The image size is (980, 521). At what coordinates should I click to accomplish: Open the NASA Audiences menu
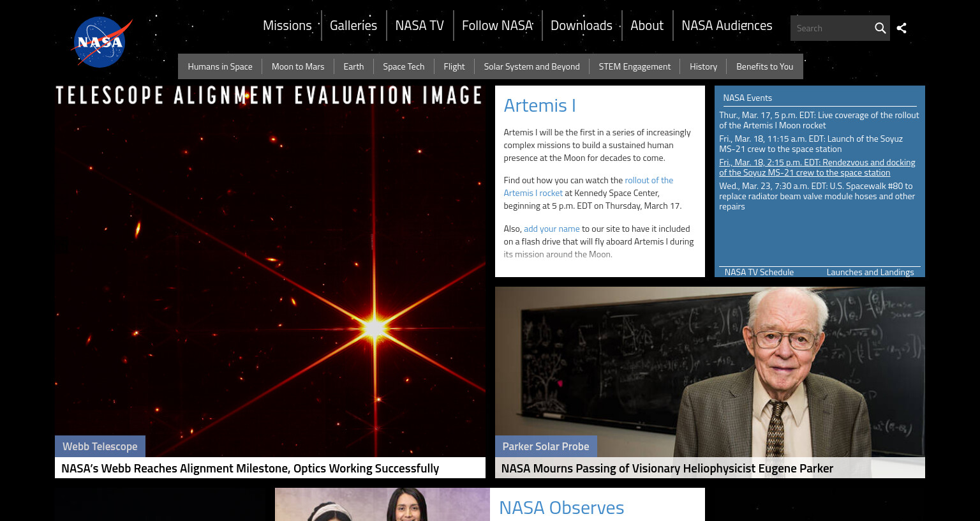[x=727, y=26]
